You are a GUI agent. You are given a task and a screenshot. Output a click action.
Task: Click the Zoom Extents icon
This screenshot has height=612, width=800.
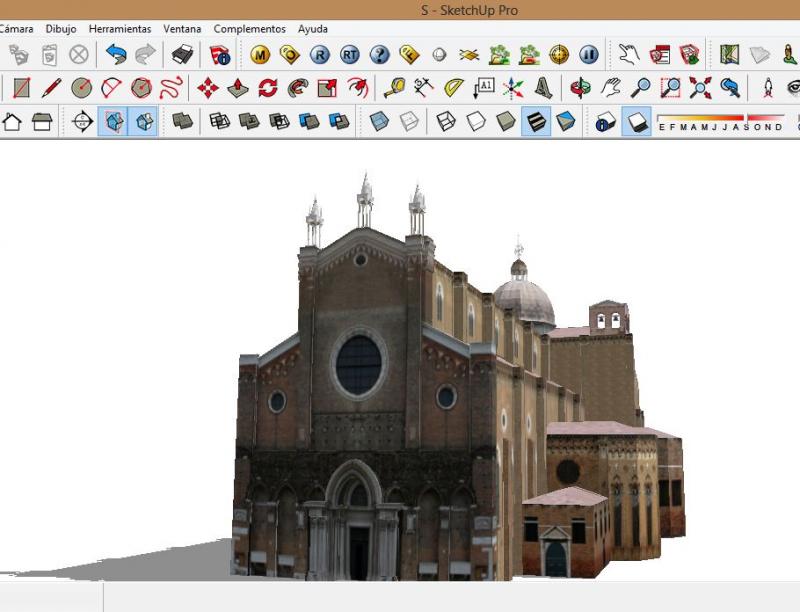(x=700, y=88)
